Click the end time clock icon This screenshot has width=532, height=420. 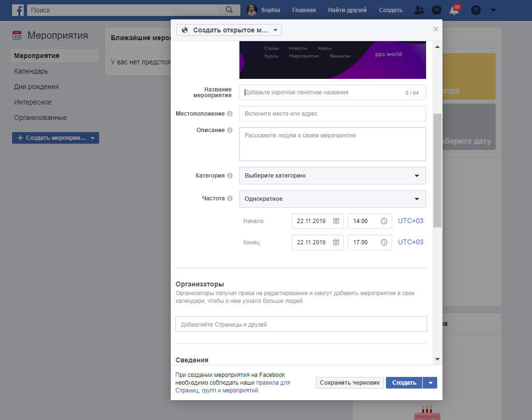tap(384, 242)
